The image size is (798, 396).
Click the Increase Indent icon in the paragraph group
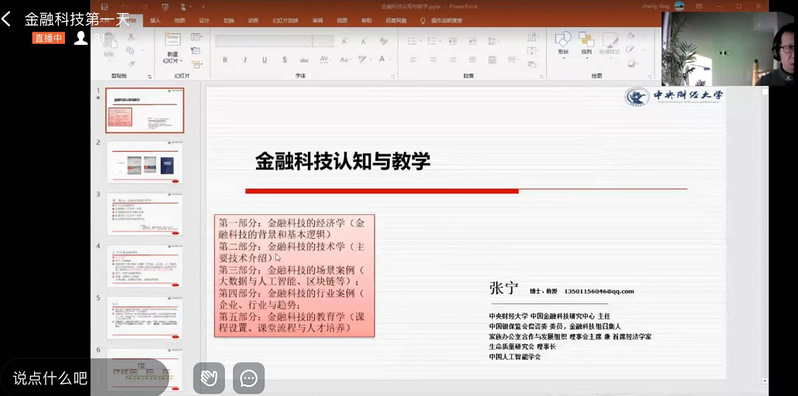point(472,41)
